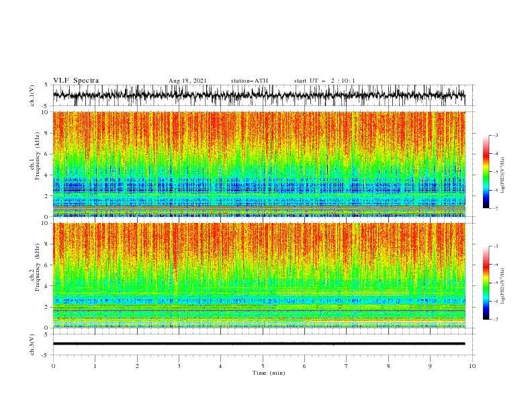Click the 'start UT = 2:10:1' label
This screenshot has height=411, width=532.
(324, 81)
